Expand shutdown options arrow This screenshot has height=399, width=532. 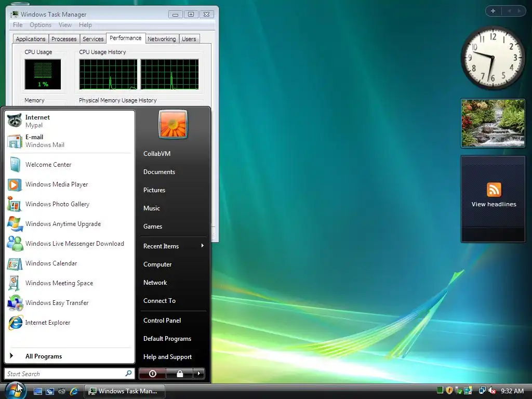(x=199, y=374)
